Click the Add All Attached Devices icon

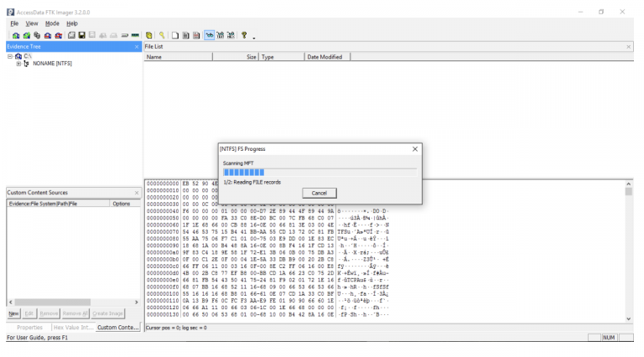[27, 35]
